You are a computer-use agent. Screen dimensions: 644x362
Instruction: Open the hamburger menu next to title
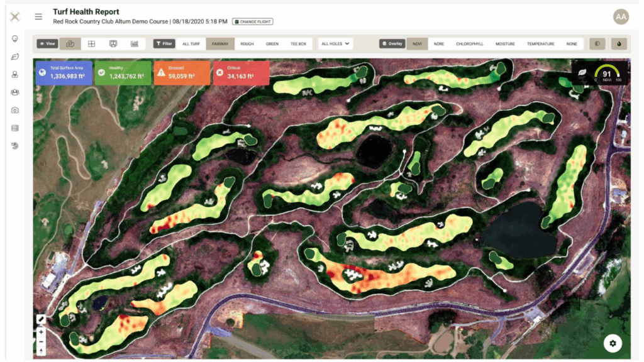point(39,17)
